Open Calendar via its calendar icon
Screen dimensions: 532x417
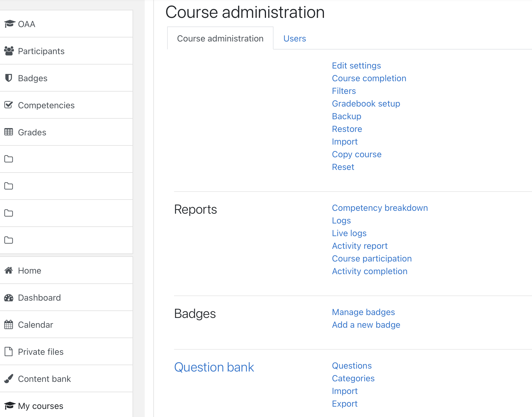pos(9,325)
